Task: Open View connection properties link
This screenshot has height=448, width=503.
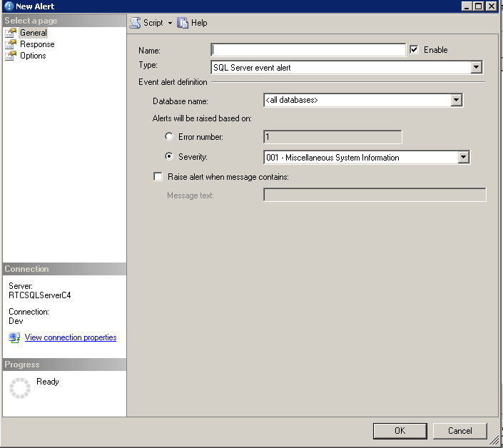Action: coord(71,337)
